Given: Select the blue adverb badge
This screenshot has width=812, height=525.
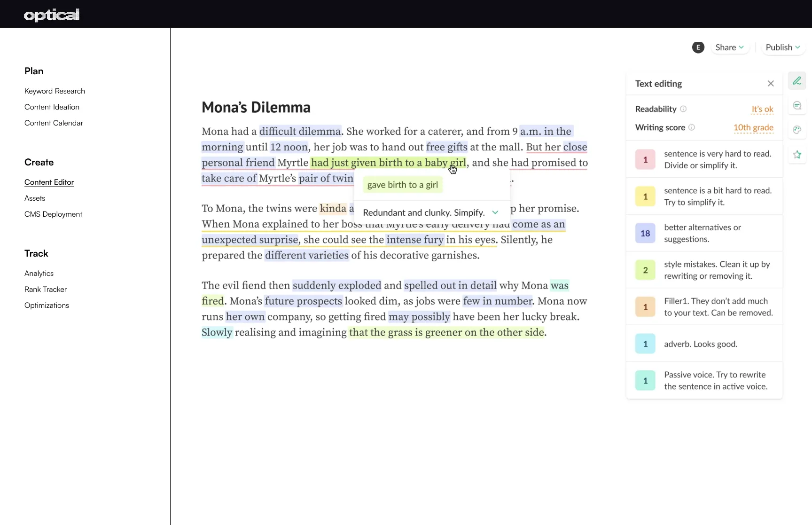Looking at the screenshot, I should tap(645, 344).
